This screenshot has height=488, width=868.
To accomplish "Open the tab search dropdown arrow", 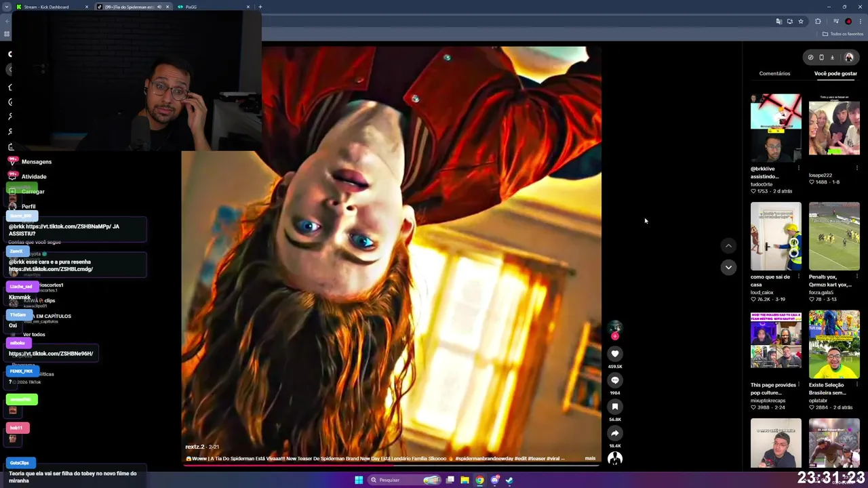I will tap(6, 7).
